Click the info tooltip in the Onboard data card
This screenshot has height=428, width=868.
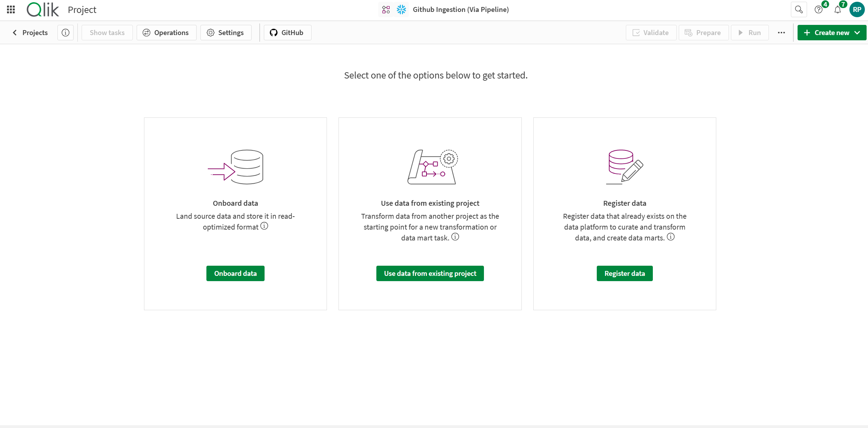264,226
